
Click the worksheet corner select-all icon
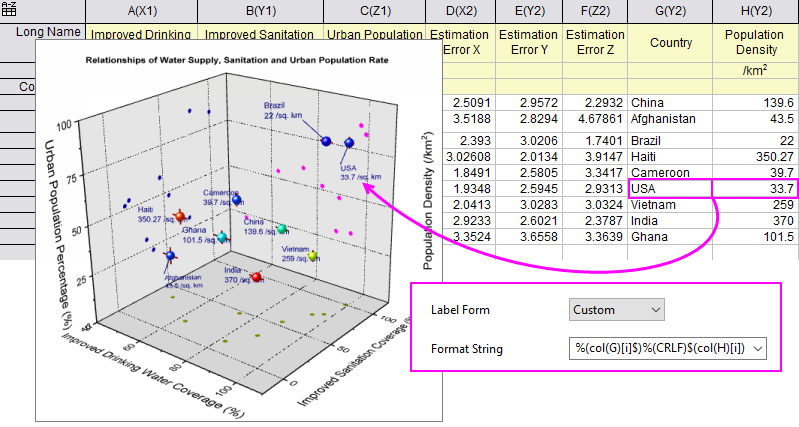click(x=9, y=9)
